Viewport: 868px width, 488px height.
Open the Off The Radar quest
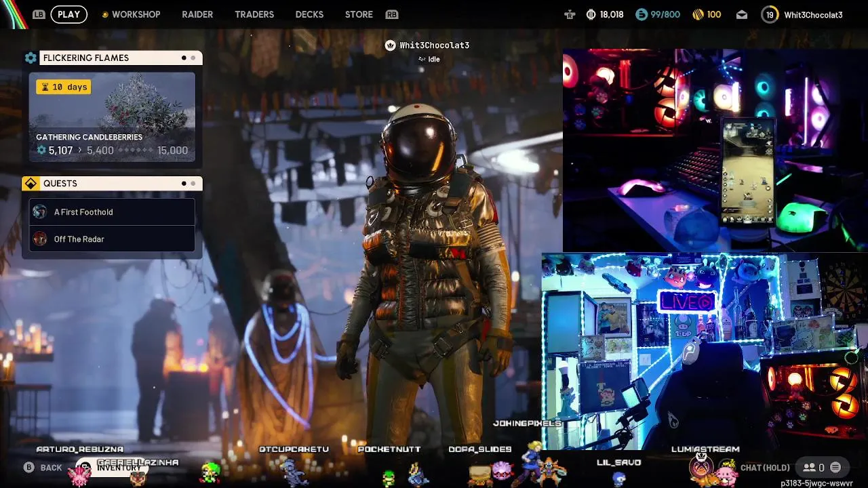[112, 239]
